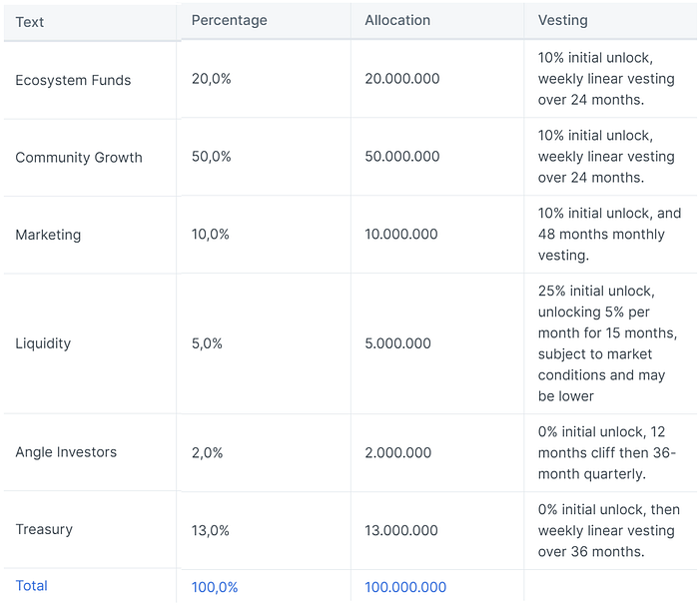Image resolution: width=699 pixels, height=616 pixels.
Task: Click the 10.000.000 Marketing allocation cell
Action: coord(401,234)
